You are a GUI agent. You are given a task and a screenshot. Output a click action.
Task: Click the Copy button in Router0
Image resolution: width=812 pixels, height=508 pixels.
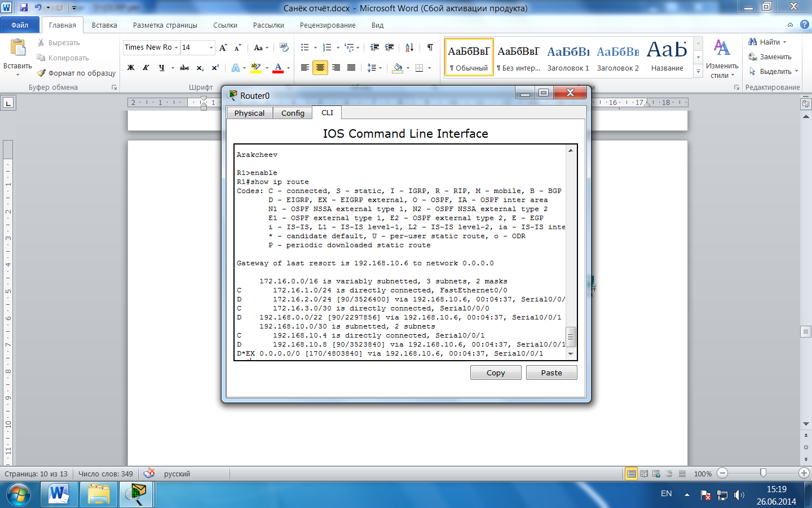pyautogui.click(x=496, y=373)
